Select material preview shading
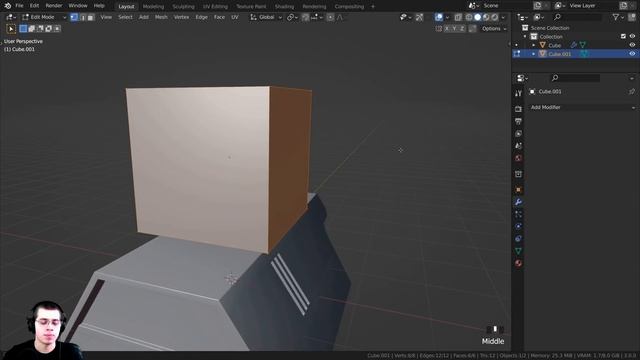Viewport: 640px width, 360px height. click(x=486, y=17)
